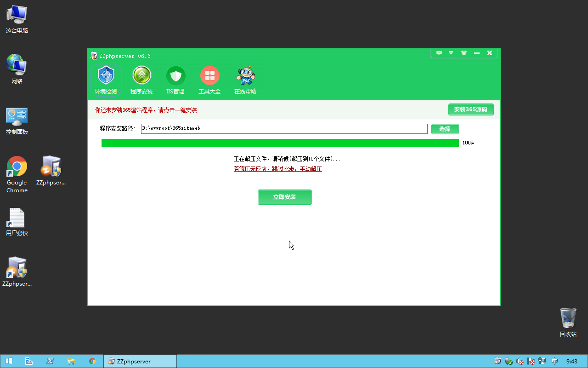The image size is (588, 368).
Task: Click the ZZphpserver taskbar window button
Action: point(140,361)
